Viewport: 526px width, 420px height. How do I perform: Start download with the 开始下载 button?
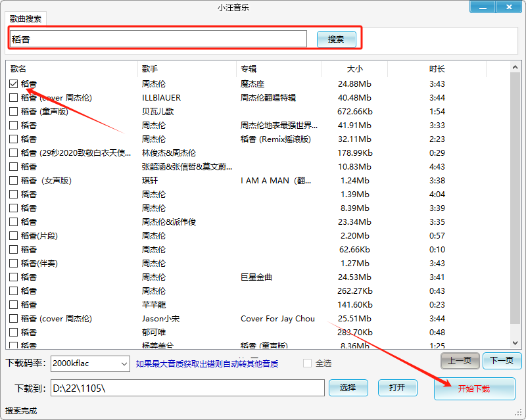click(474, 388)
